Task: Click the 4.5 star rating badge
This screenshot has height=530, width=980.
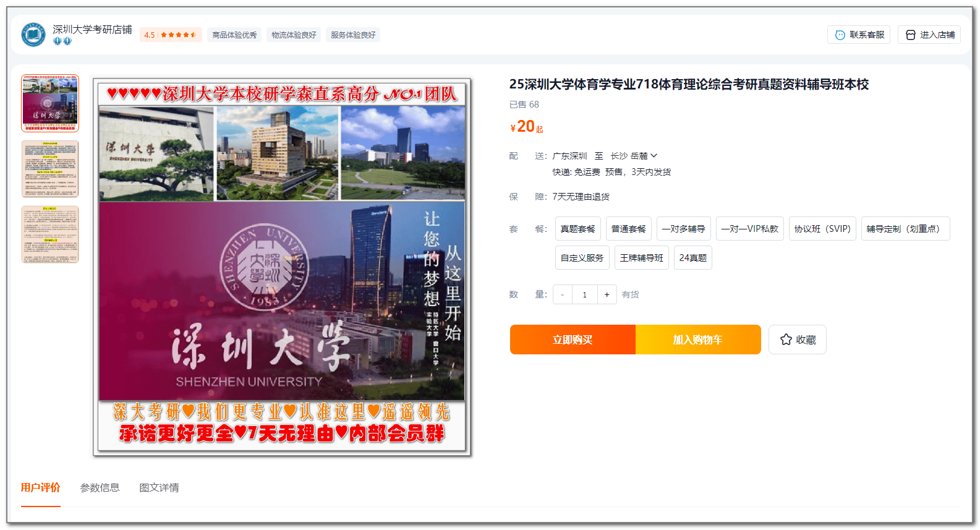Action: coord(171,35)
